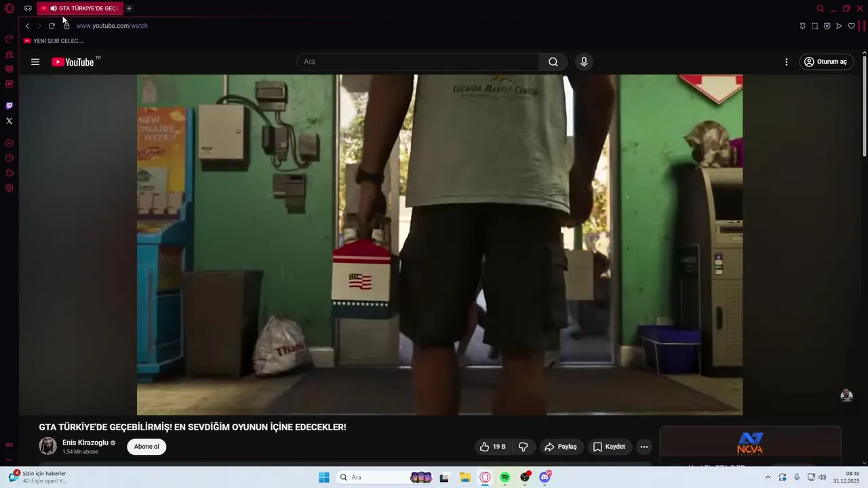Open the Opera main menu logo
This screenshot has width=868, height=488.
(9, 8)
